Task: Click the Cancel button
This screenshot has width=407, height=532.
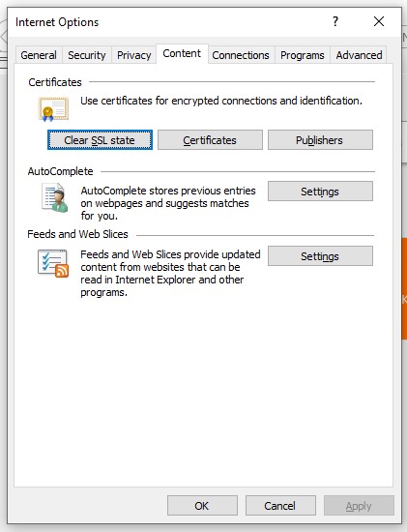Action: pos(280,506)
